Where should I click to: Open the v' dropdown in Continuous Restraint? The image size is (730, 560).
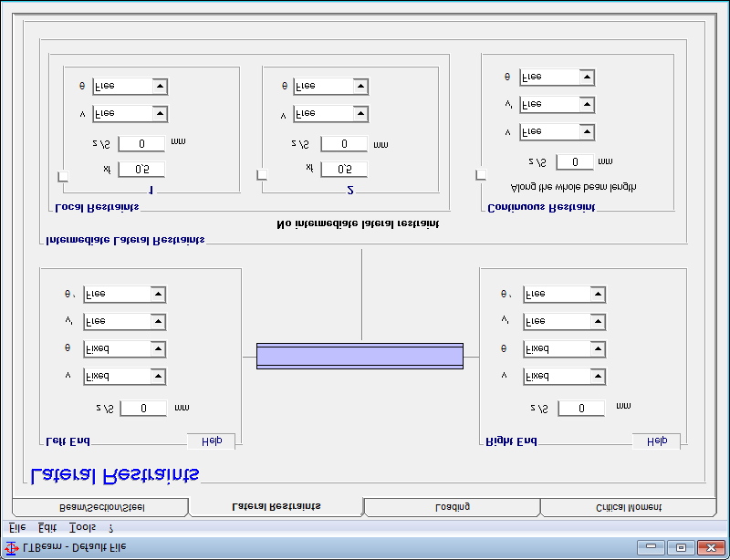558,105
